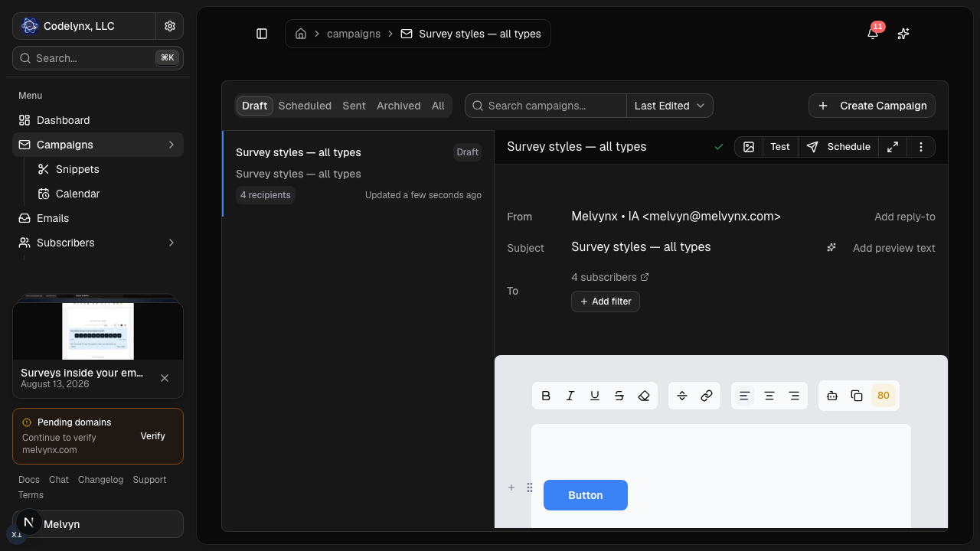
Task: Click the copy icon in editor toolbar
Action: pyautogui.click(x=857, y=396)
